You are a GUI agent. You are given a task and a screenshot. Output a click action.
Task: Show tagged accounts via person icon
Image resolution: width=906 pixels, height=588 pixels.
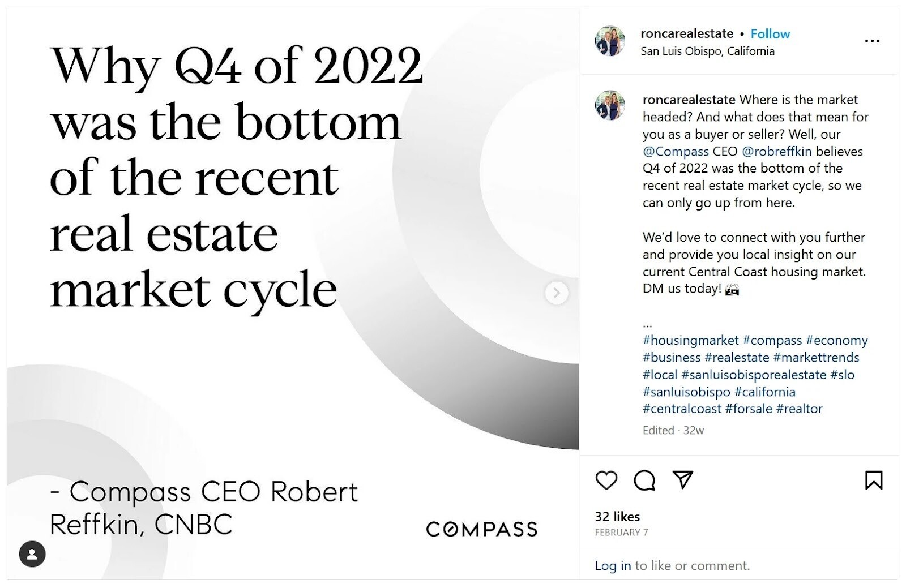click(x=32, y=554)
